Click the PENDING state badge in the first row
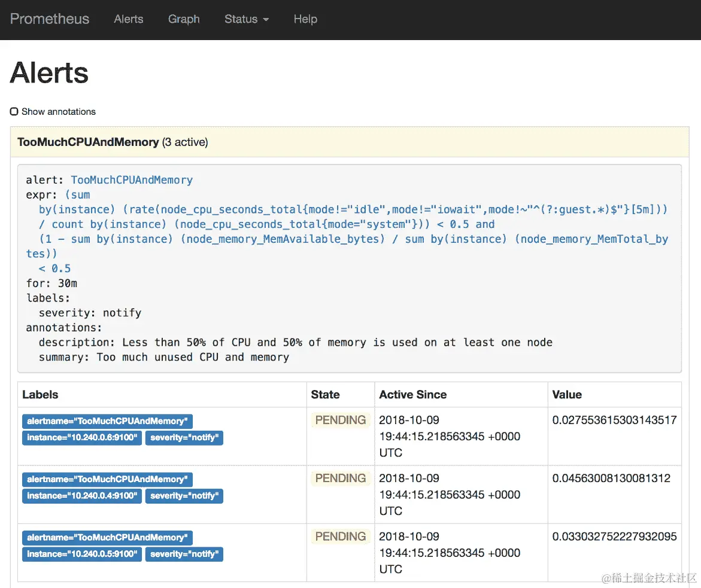Screen dimensions: 701x588 (341, 421)
